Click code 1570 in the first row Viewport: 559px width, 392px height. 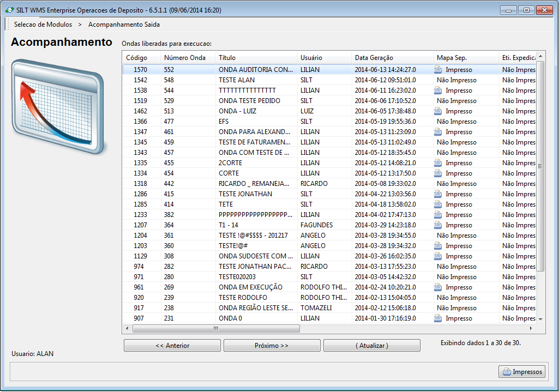point(141,70)
